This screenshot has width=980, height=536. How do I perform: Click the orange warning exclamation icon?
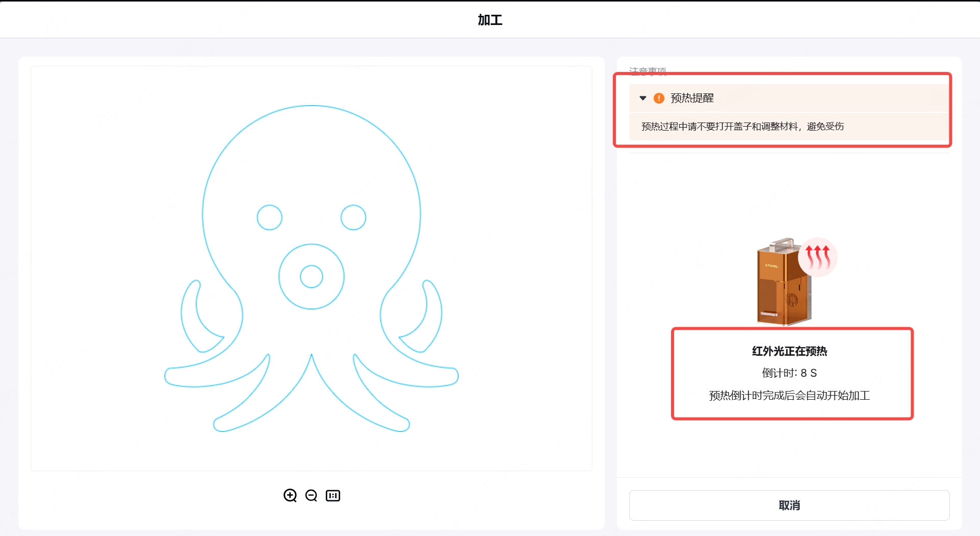coord(659,98)
